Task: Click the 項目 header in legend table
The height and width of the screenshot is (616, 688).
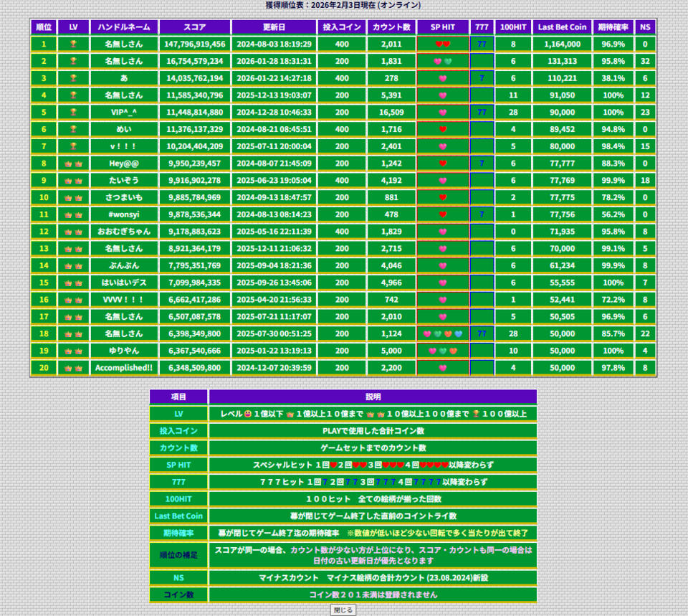Action: (x=178, y=397)
